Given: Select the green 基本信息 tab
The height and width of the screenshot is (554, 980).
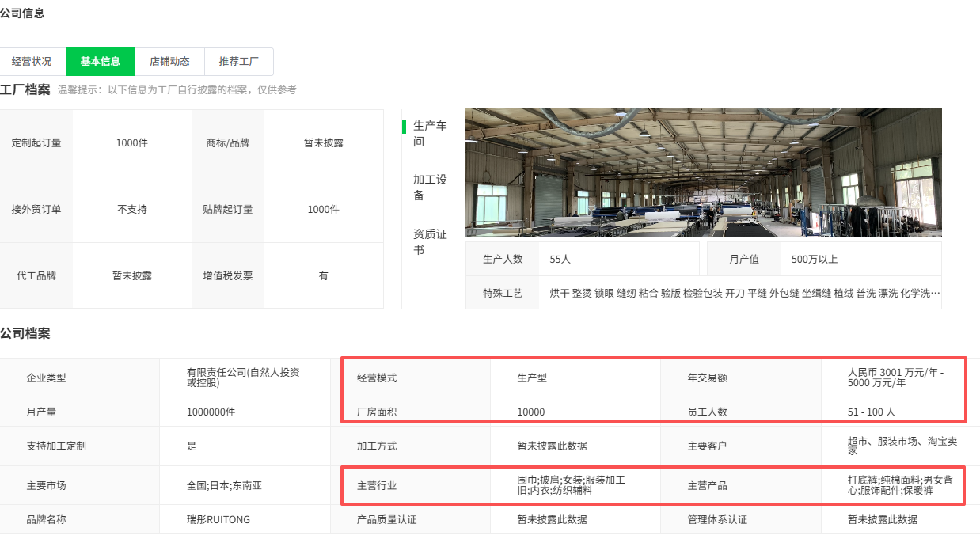Looking at the screenshot, I should coord(100,61).
